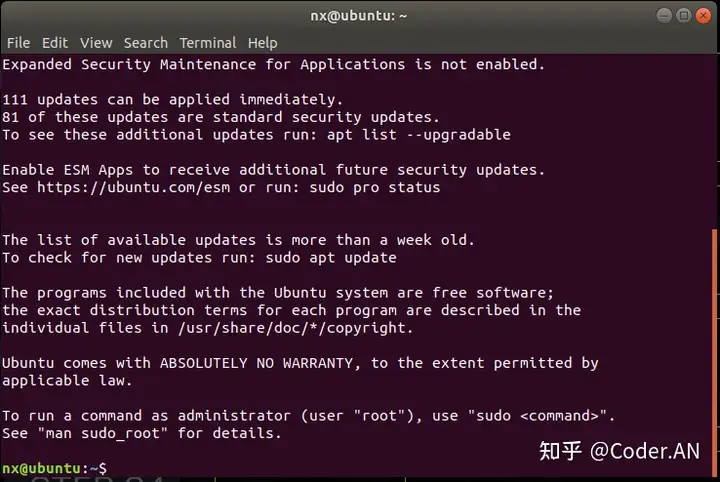Screen dimensions: 720x482
Task: Open the Help menu
Action: click(x=263, y=43)
